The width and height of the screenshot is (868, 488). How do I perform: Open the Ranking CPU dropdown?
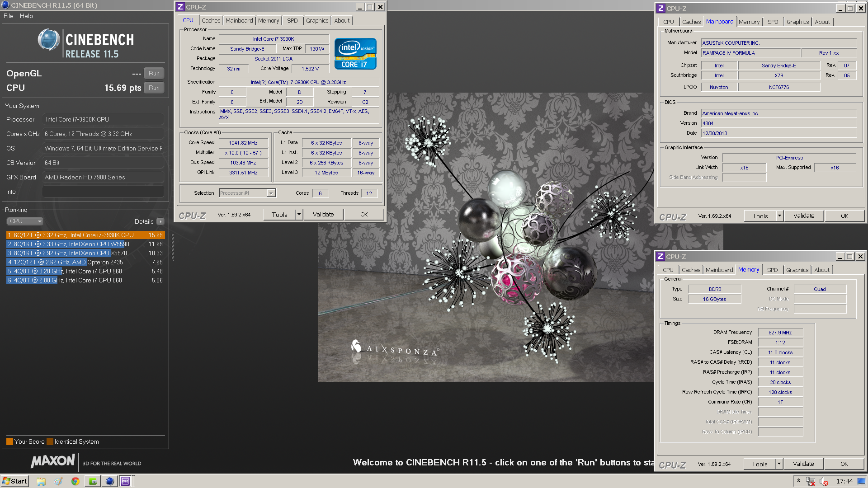[x=25, y=221]
